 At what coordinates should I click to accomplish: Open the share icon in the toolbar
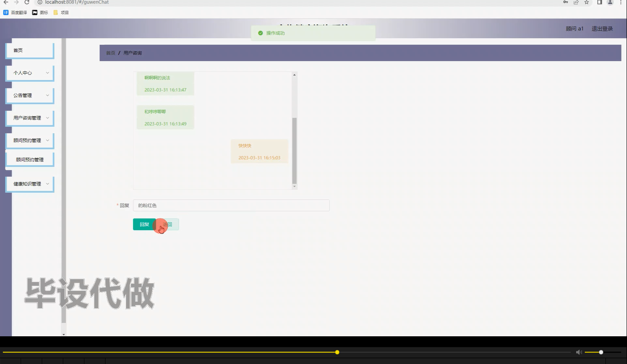click(576, 2)
